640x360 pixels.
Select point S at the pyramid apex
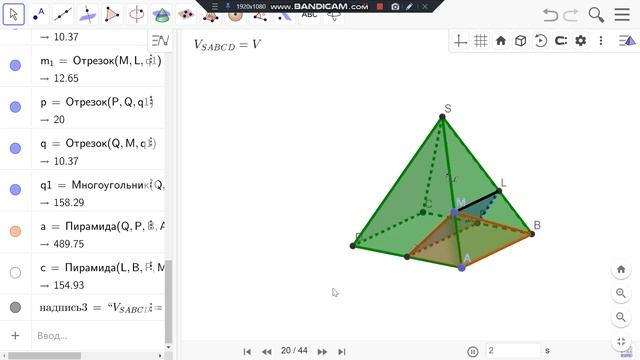pyautogui.click(x=442, y=117)
